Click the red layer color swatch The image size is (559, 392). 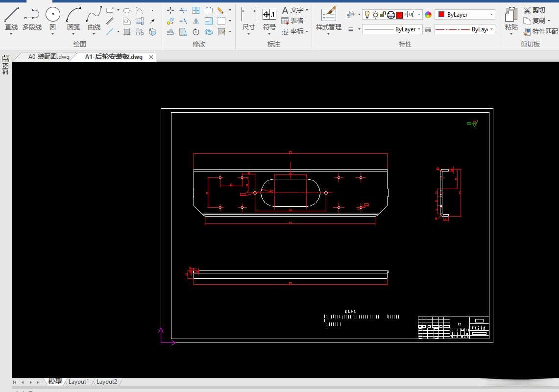pos(399,15)
